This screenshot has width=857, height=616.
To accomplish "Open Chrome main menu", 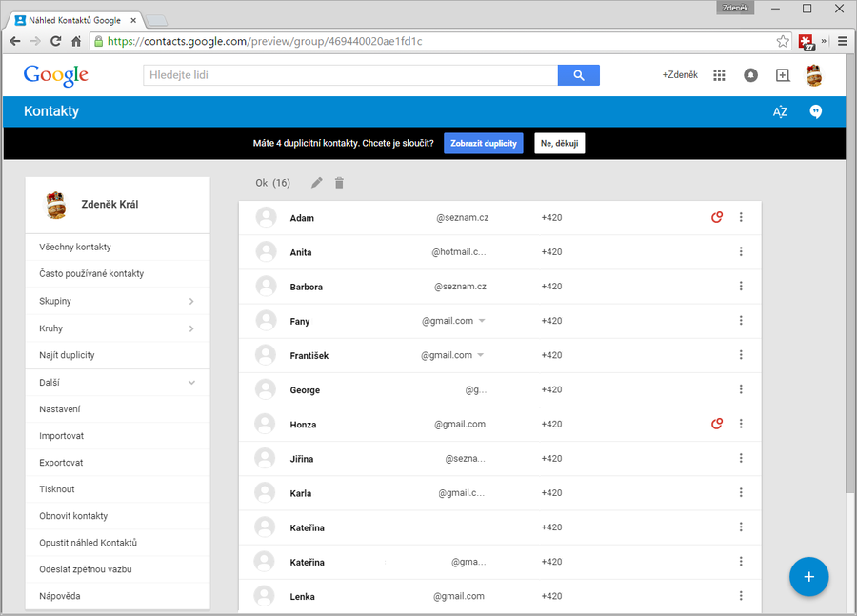I will pos(843,41).
